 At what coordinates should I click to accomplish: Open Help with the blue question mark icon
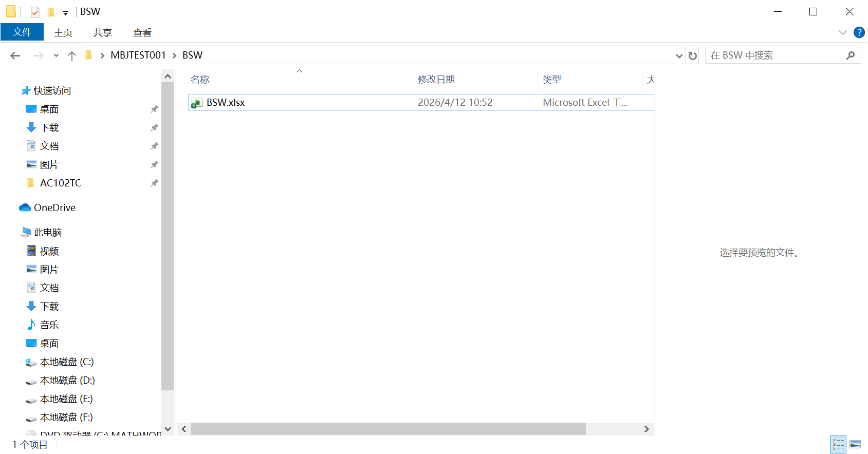pyautogui.click(x=859, y=32)
